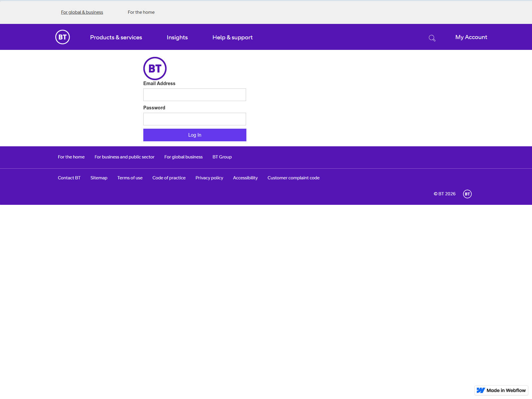Focus the Password input field

[195, 119]
